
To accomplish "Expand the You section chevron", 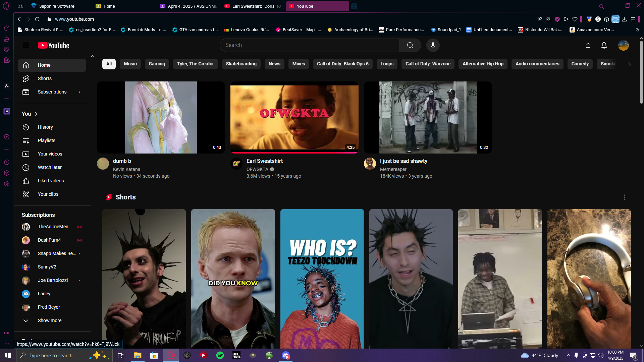I will tap(36, 114).
